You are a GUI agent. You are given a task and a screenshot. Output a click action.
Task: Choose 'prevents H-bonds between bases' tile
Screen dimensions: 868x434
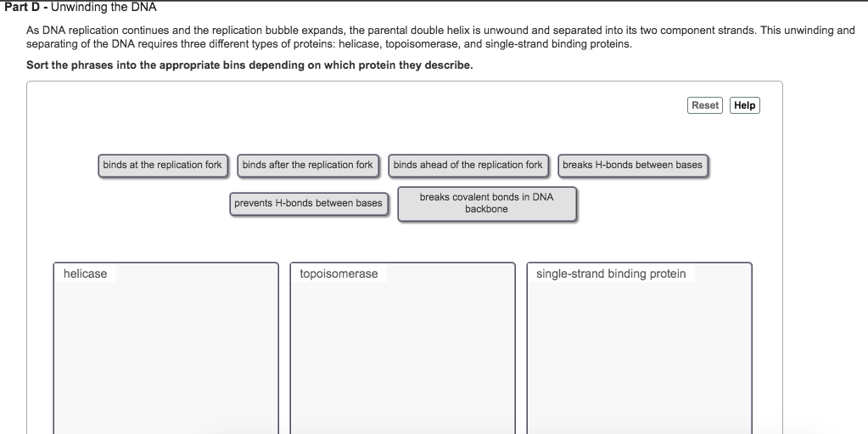pyautogui.click(x=308, y=204)
